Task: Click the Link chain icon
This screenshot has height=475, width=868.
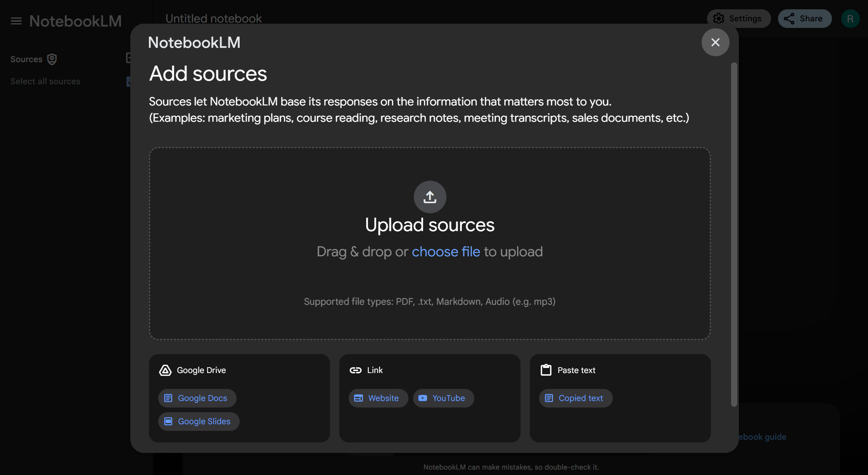Action: point(356,370)
